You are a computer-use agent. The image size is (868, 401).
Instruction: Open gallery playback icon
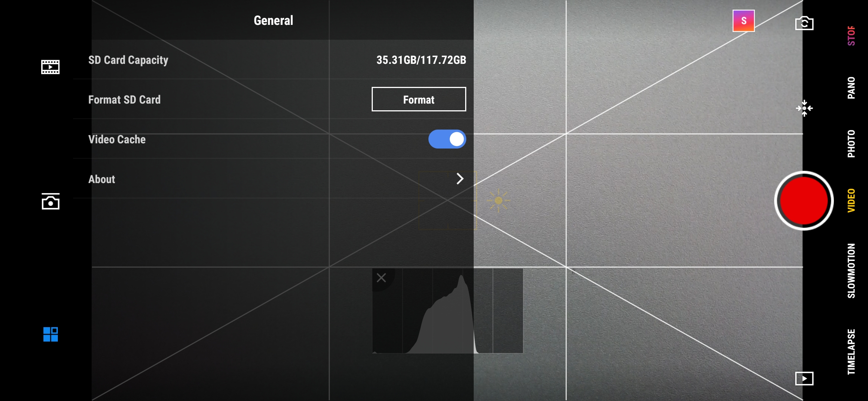803,378
